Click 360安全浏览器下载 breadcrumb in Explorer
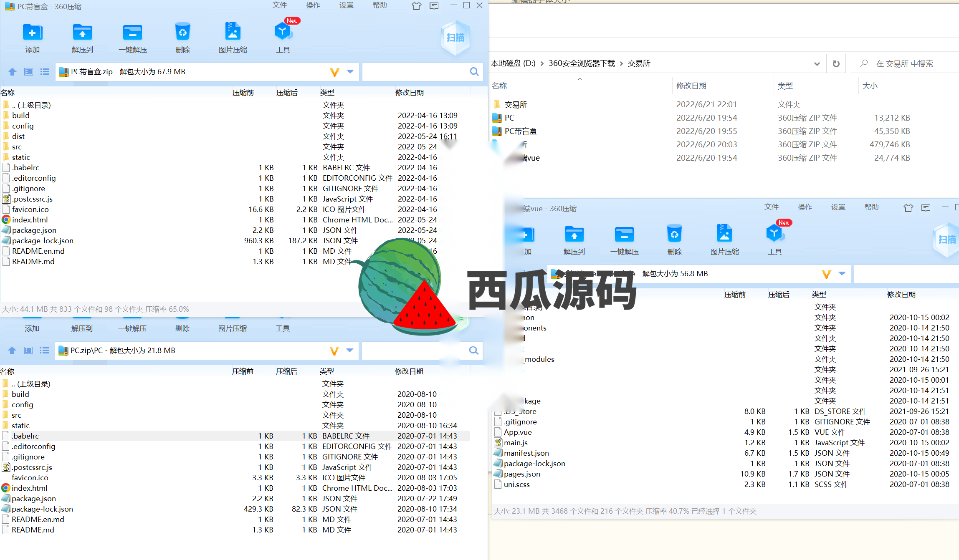This screenshot has width=959, height=560. 582,63
